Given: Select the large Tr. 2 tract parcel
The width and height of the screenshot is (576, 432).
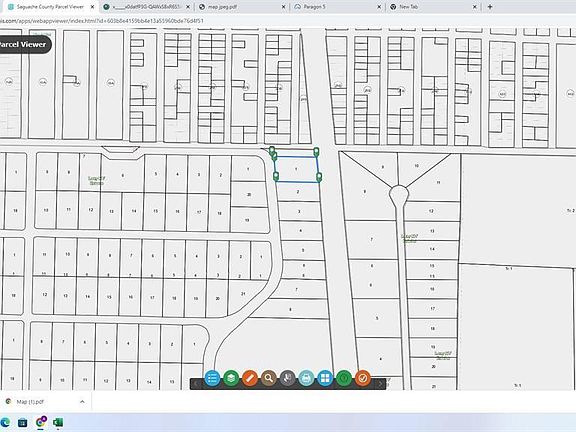Looking at the screenshot, I should (x=518, y=209).
